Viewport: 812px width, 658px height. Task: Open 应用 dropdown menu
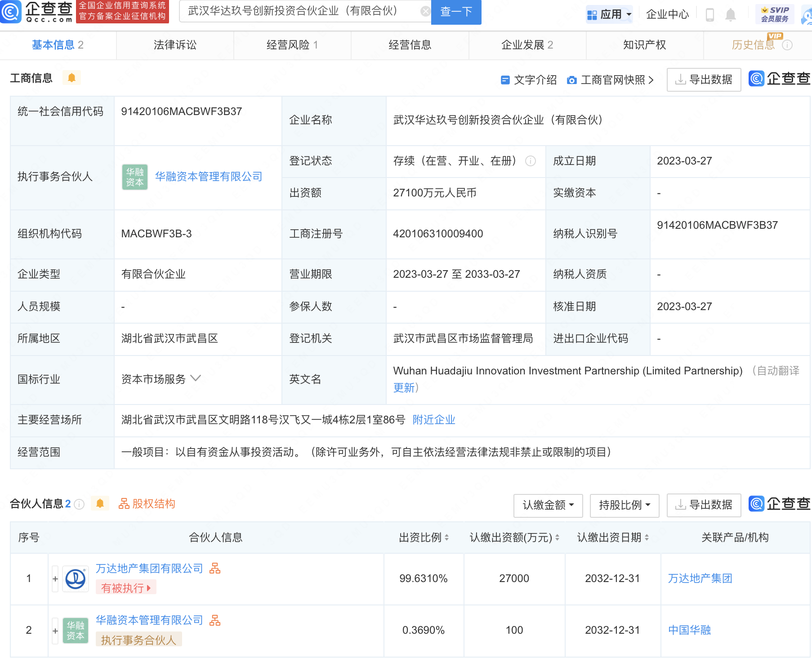click(x=609, y=15)
